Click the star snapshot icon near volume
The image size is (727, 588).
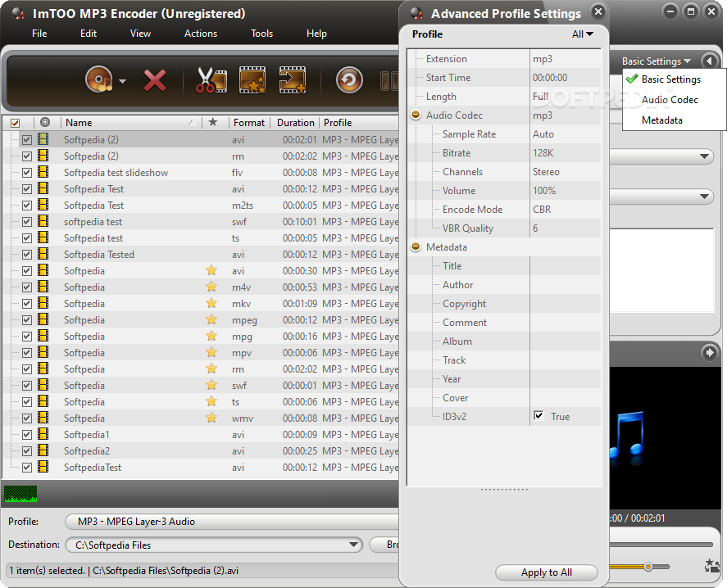[711, 565]
